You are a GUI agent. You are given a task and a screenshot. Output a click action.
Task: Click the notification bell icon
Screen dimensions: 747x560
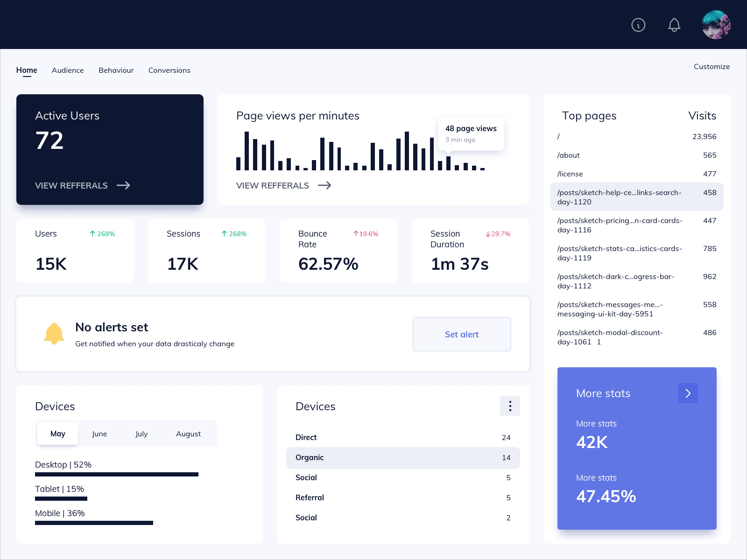pos(674,25)
